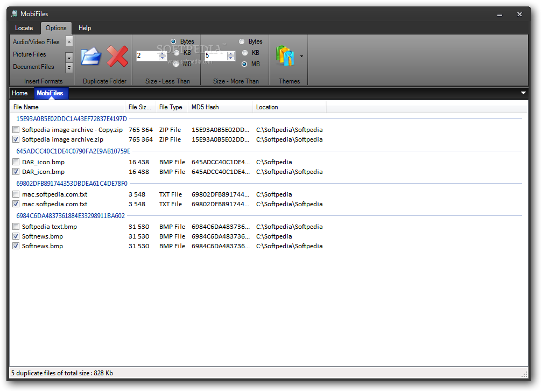Uncheck Softnews.bmp in C:\Softpedia\Softpedia
The height and width of the screenshot is (392, 542).
16,246
